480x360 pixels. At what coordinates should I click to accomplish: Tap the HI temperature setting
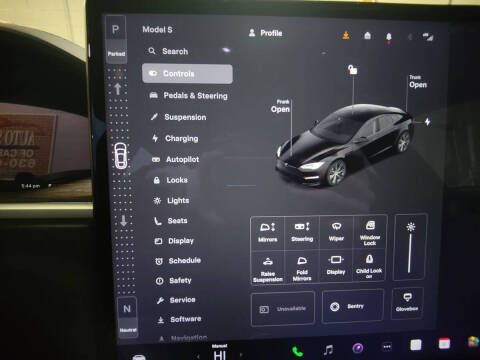pyautogui.click(x=220, y=355)
